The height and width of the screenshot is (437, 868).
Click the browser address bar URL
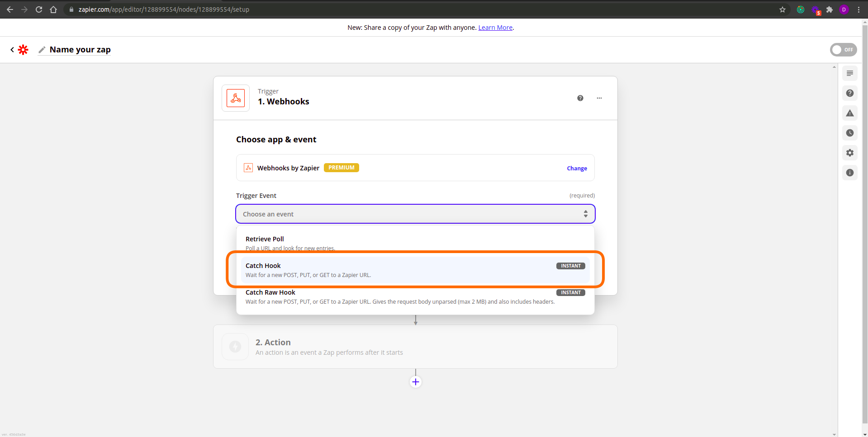pos(164,9)
